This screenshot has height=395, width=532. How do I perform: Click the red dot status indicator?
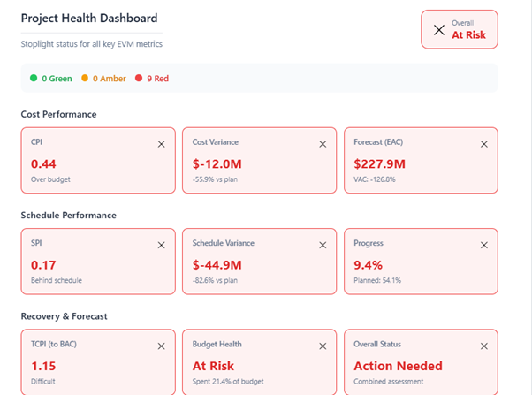point(138,79)
